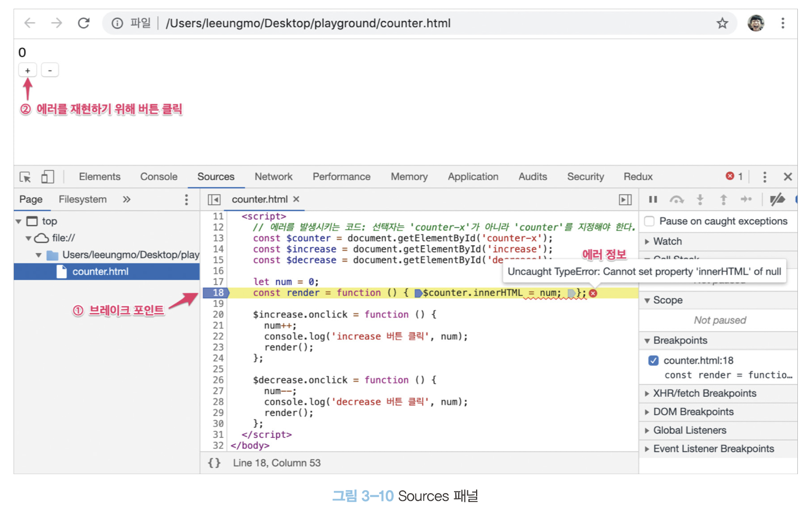Pretty print the source with braces icon
Image resolution: width=812 pixels, height=517 pixels.
pyautogui.click(x=215, y=463)
